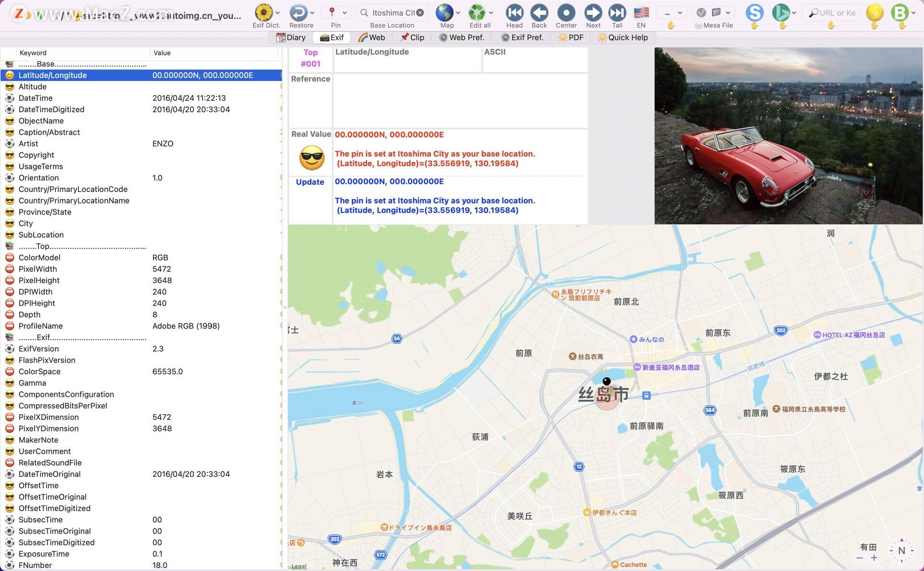Click the Center location button
Screen dimensions: 924x571
point(566,13)
